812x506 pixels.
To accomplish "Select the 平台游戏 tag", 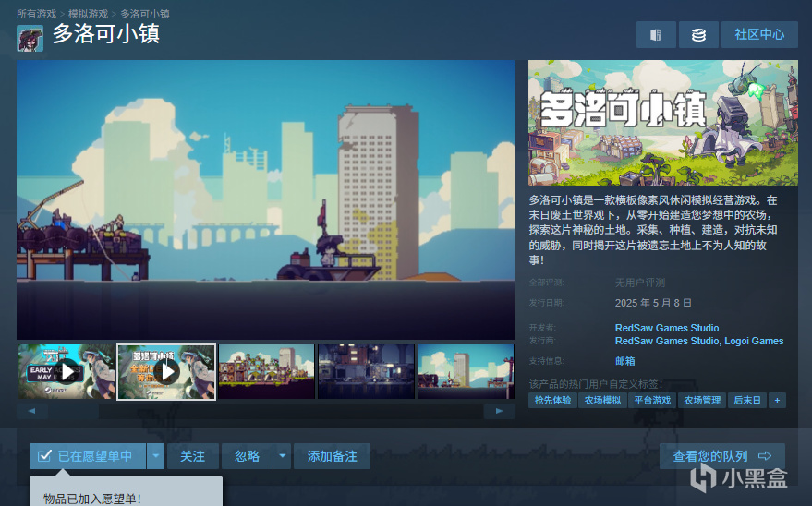I will pyautogui.click(x=652, y=401).
